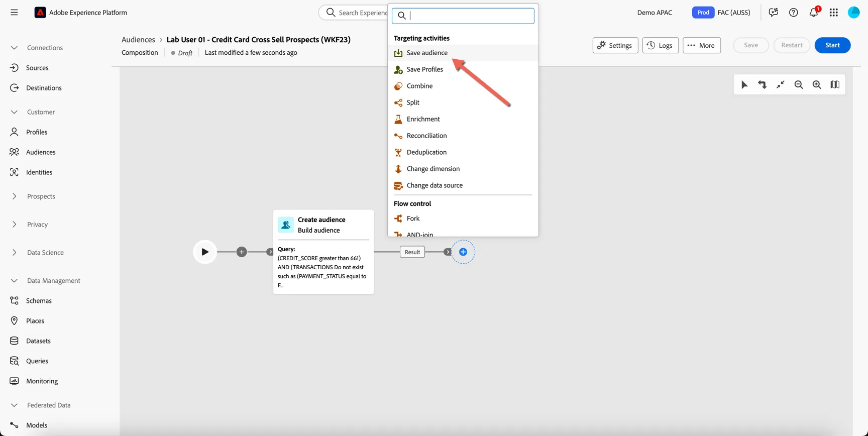Open the Settings button
Image resolution: width=868 pixels, height=436 pixels.
tap(615, 45)
